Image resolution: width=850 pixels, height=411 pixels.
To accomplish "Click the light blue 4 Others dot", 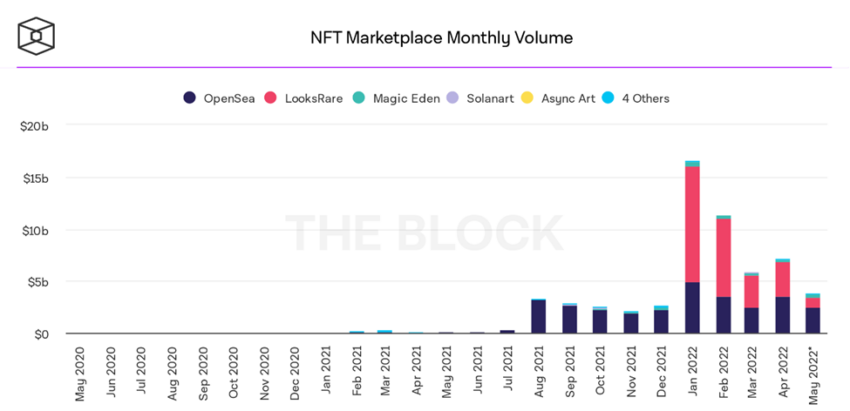I will coord(609,98).
